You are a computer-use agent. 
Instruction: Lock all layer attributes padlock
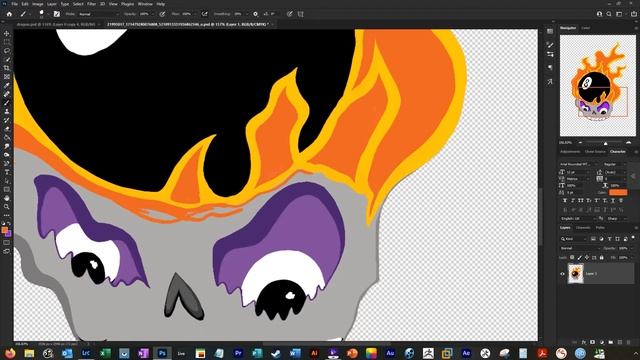coord(602,258)
